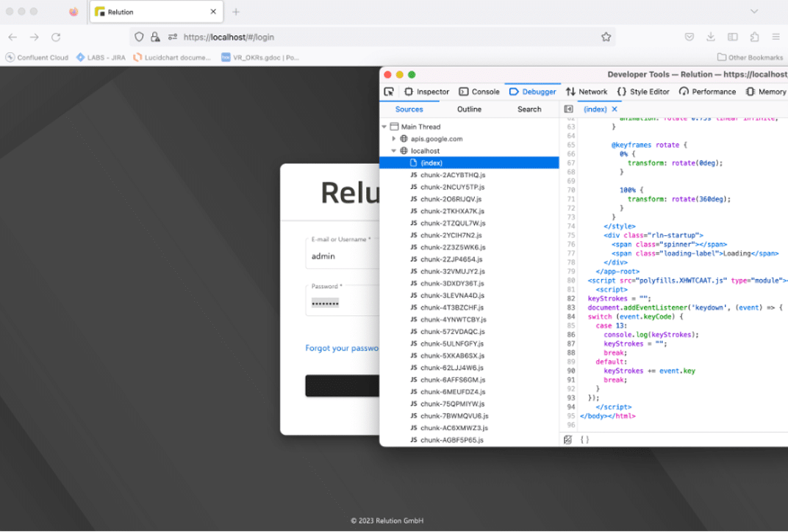Image resolution: width=788 pixels, height=532 pixels.
Task: Close the Relution browser tab
Action: (x=213, y=12)
